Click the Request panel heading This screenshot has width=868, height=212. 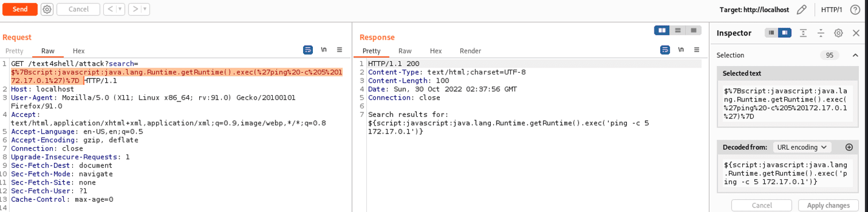tap(17, 37)
